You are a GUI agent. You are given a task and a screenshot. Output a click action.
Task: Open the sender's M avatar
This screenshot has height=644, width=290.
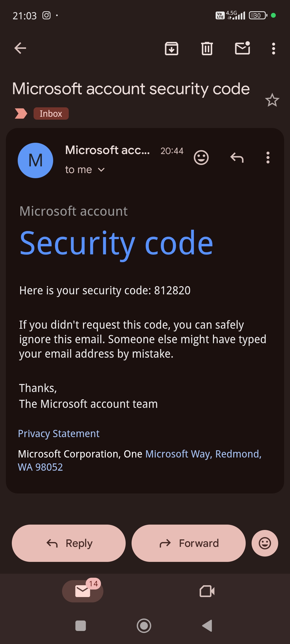(35, 160)
